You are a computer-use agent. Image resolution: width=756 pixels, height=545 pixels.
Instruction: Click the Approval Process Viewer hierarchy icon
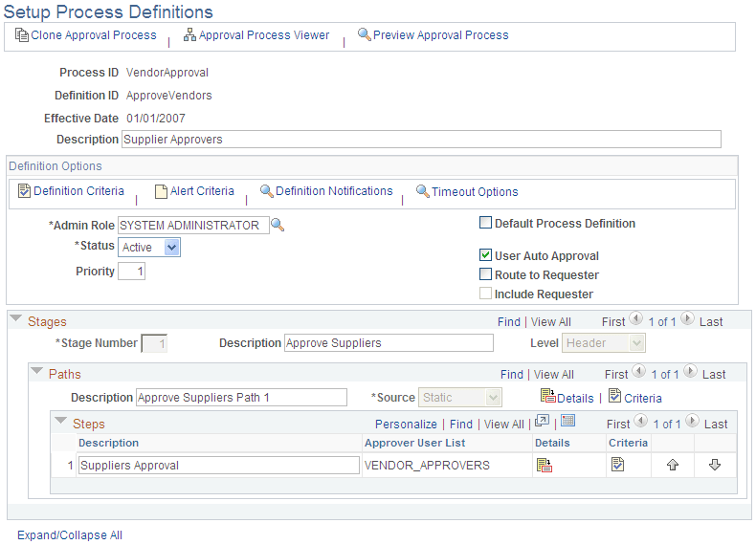[x=189, y=34]
